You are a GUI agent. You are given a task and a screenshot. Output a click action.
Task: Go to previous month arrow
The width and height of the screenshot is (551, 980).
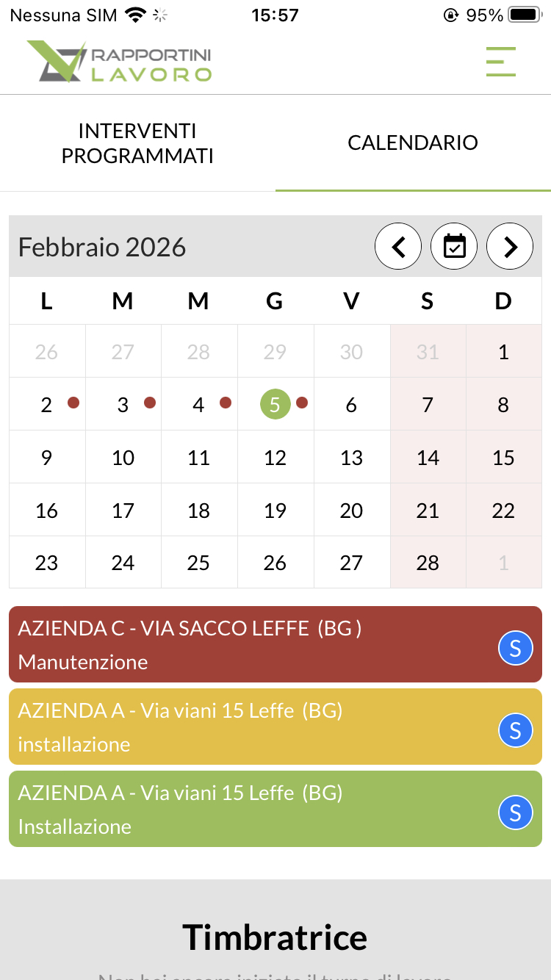(x=398, y=247)
